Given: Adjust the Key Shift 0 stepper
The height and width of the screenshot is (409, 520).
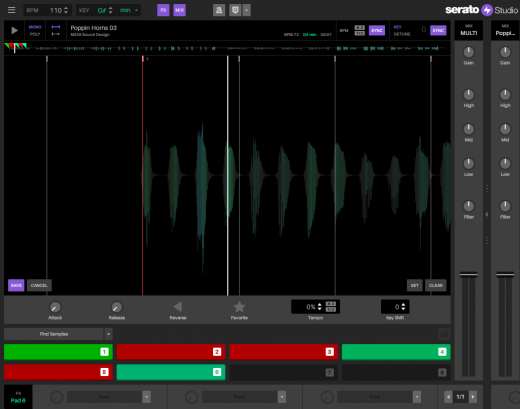Looking at the screenshot, I should (403, 307).
